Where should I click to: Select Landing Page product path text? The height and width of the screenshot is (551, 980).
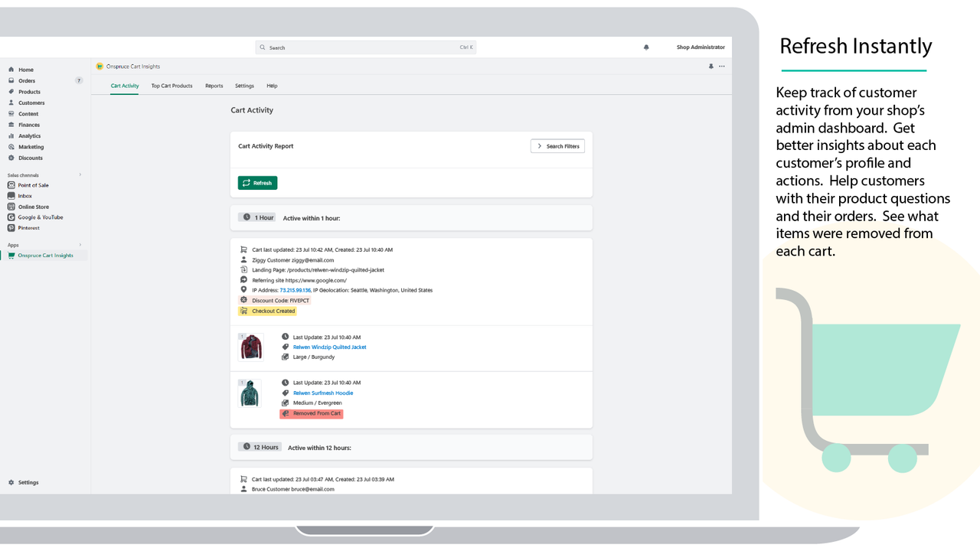tap(318, 270)
